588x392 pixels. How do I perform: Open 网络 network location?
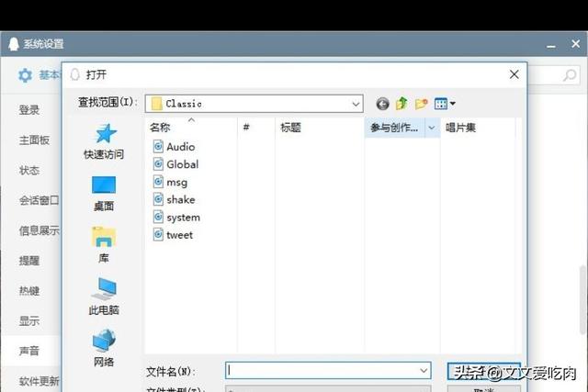tap(104, 348)
